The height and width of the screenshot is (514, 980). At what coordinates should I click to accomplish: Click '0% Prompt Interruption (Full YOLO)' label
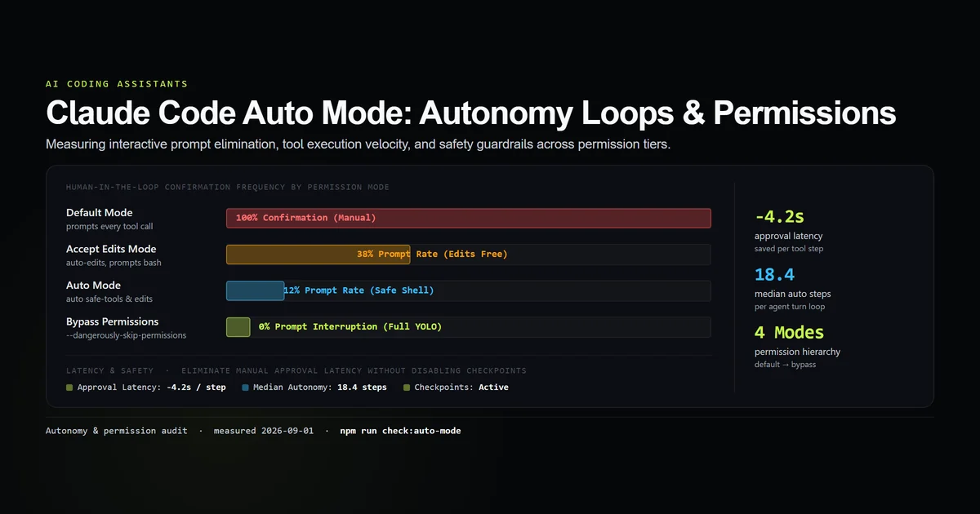point(350,327)
